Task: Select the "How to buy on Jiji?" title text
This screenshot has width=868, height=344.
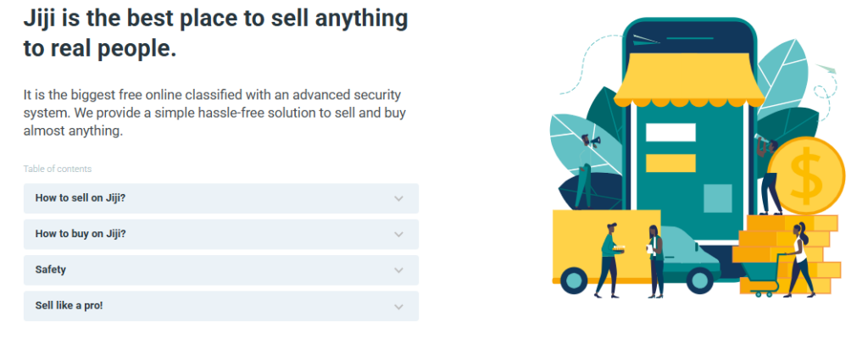Action: 81,233
